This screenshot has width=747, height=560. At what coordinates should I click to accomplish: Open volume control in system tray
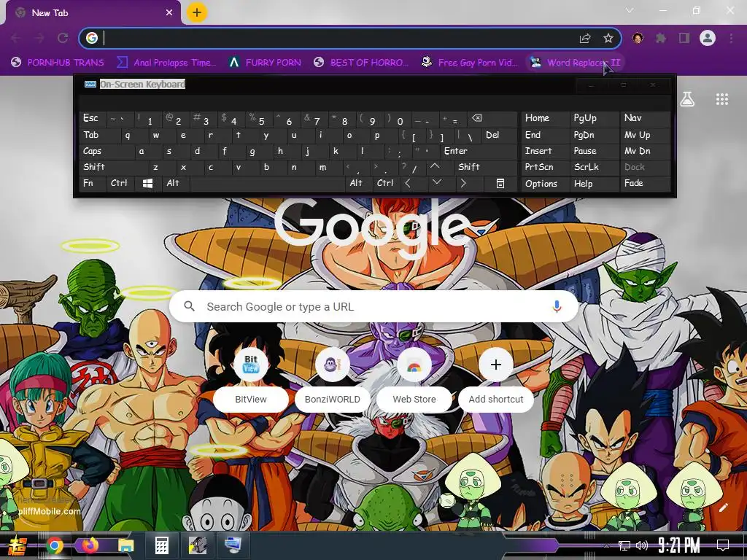pos(642,545)
